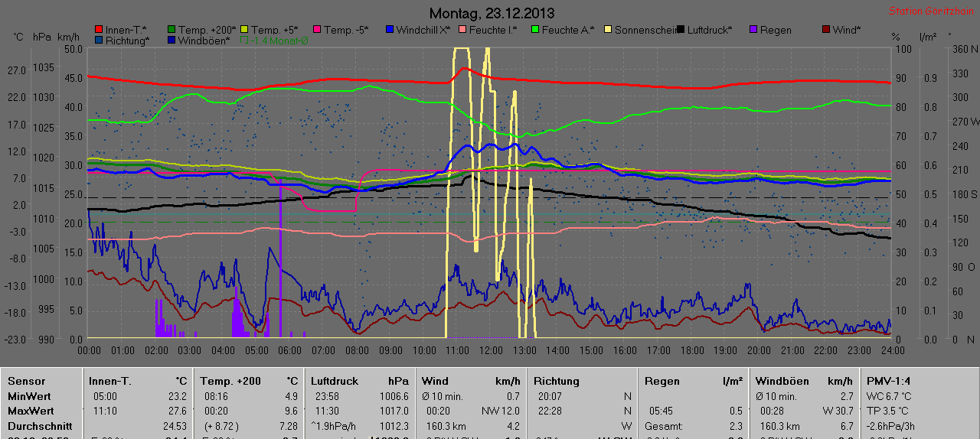This screenshot has height=439, width=980.
Task: Click the 'PMV-1:4' column header
Action: point(890,381)
